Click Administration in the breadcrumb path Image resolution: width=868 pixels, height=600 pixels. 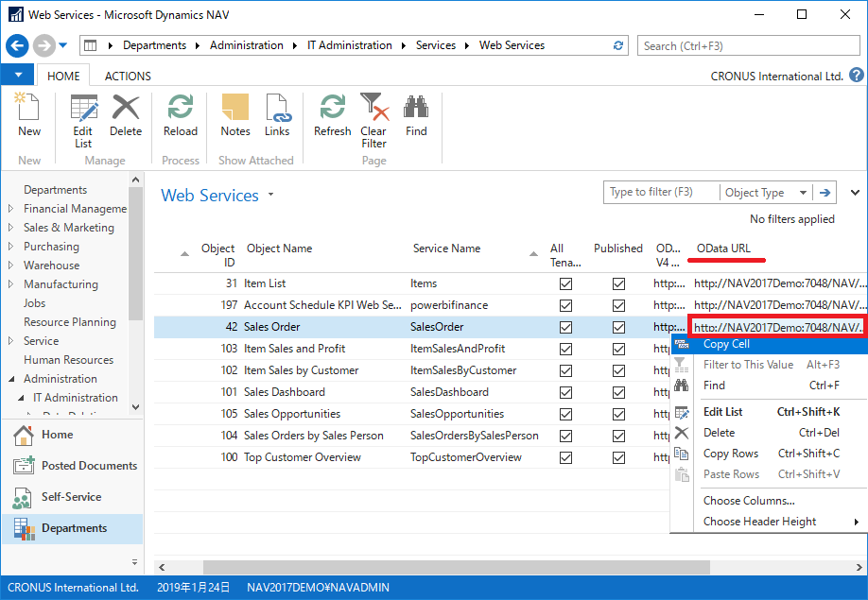click(x=247, y=45)
